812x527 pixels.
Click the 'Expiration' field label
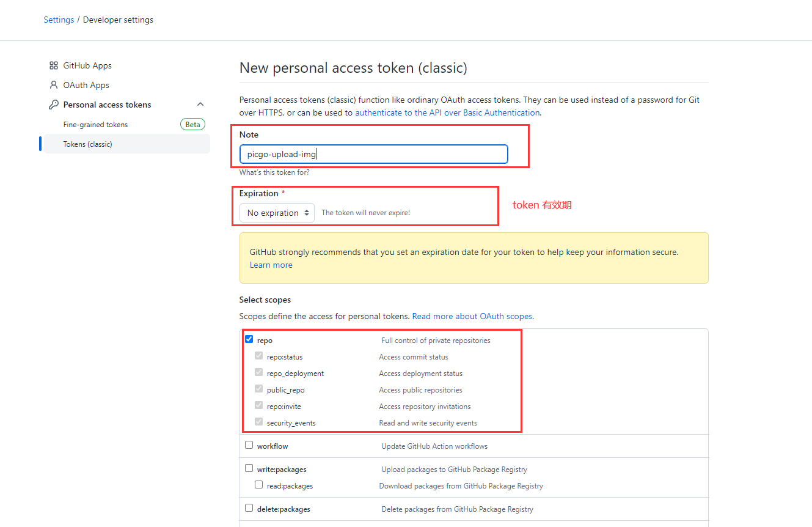[258, 193]
